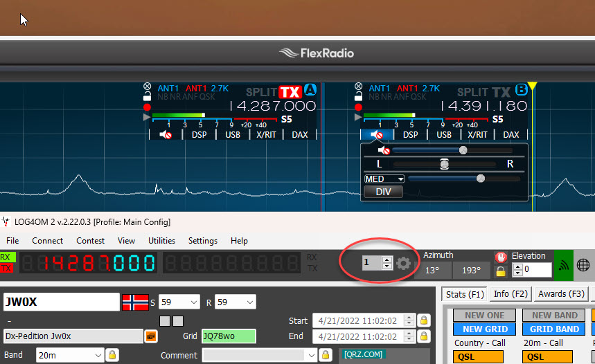
Task: Click the green signal connection icon
Action: pyautogui.click(x=564, y=266)
